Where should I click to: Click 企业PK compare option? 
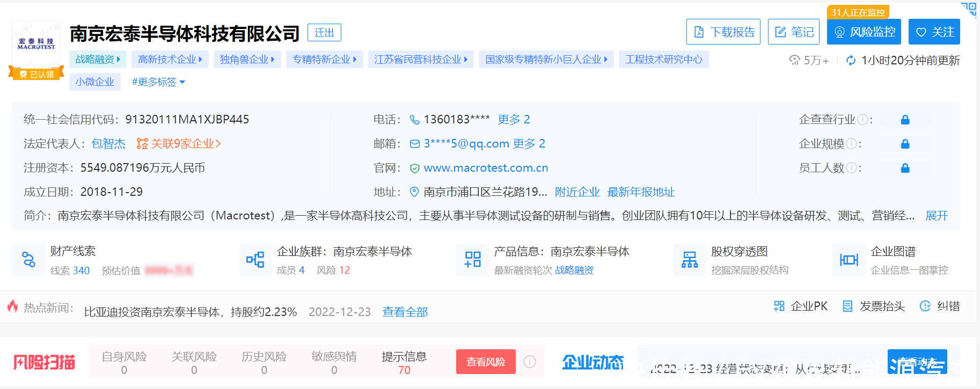[x=800, y=306]
